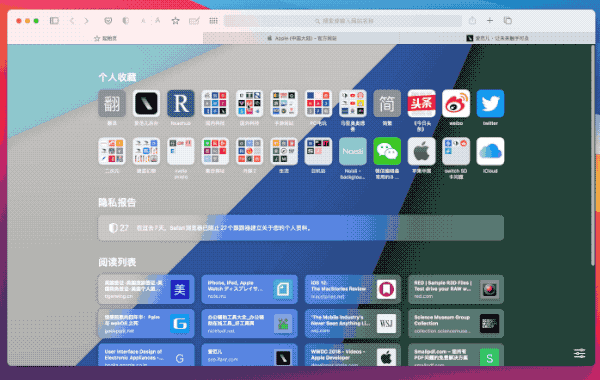Viewport: 600px width, 380px height.
Task: Open the weibo favorite
Action: tap(456, 103)
